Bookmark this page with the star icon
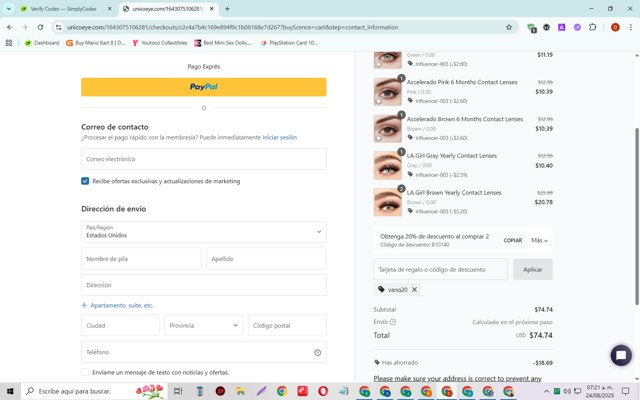 tap(509, 27)
